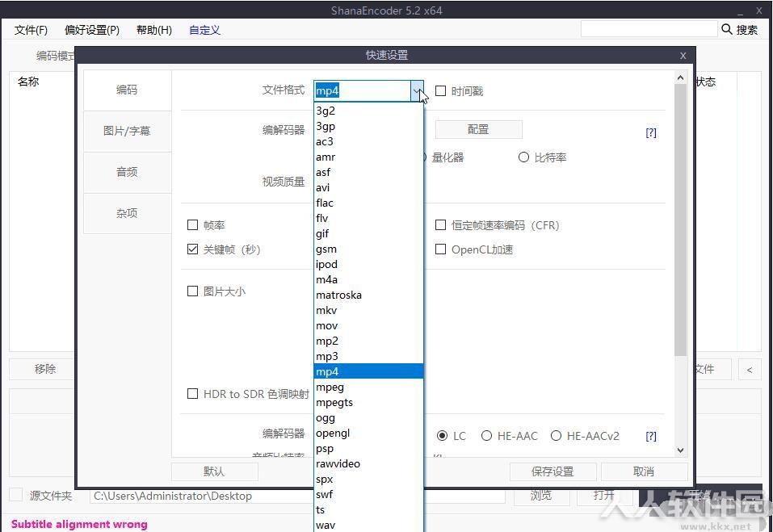Choose avi from the format list
The image size is (773, 532).
tap(369, 187)
